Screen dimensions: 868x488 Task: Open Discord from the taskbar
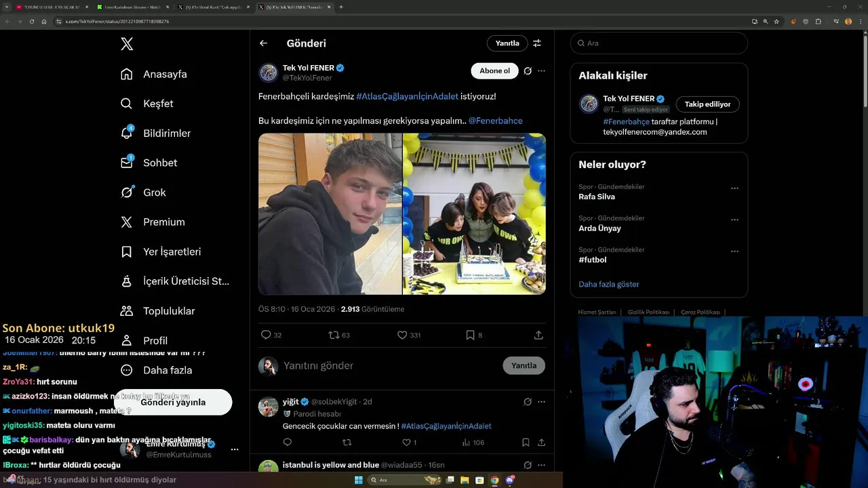pyautogui.click(x=510, y=481)
